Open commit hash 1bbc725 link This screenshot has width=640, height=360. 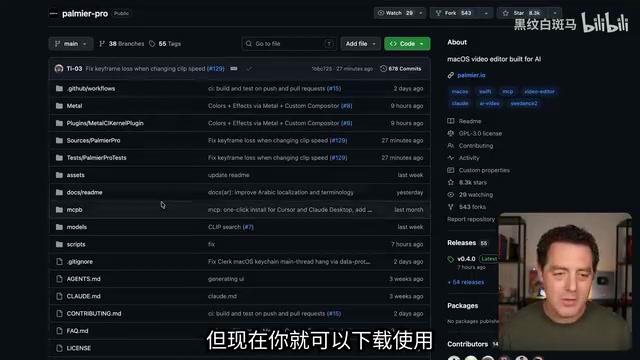pos(322,69)
